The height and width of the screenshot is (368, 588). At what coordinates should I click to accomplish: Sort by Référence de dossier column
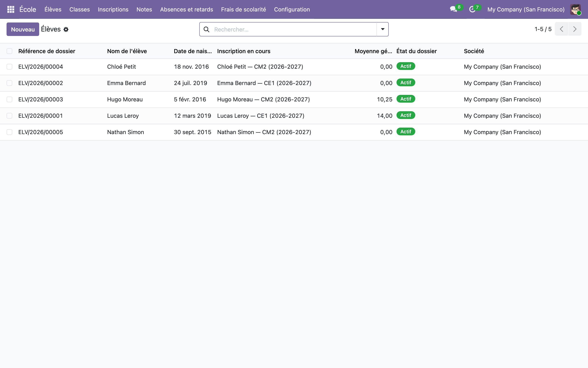click(x=47, y=51)
